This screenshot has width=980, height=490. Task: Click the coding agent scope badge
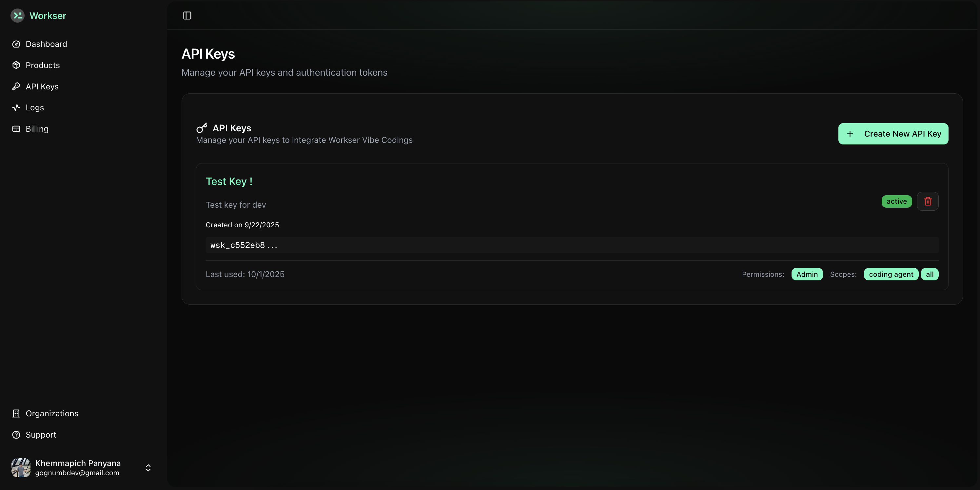pyautogui.click(x=891, y=274)
